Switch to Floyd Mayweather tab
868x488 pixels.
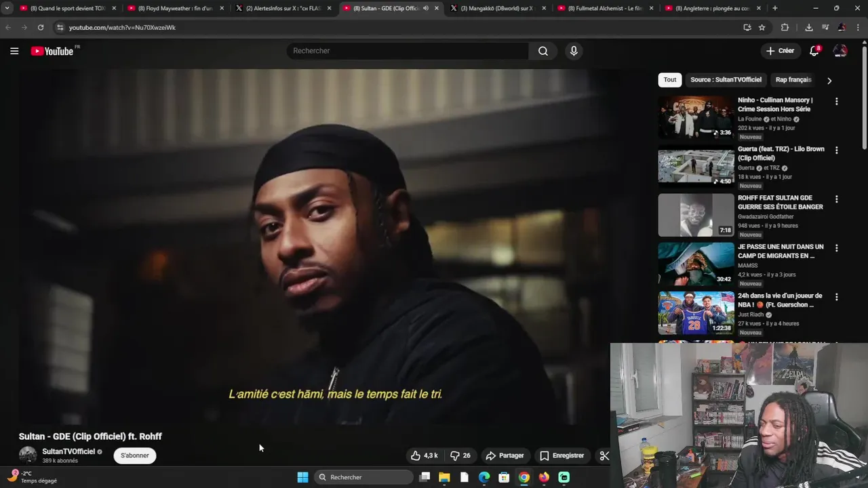174,8
